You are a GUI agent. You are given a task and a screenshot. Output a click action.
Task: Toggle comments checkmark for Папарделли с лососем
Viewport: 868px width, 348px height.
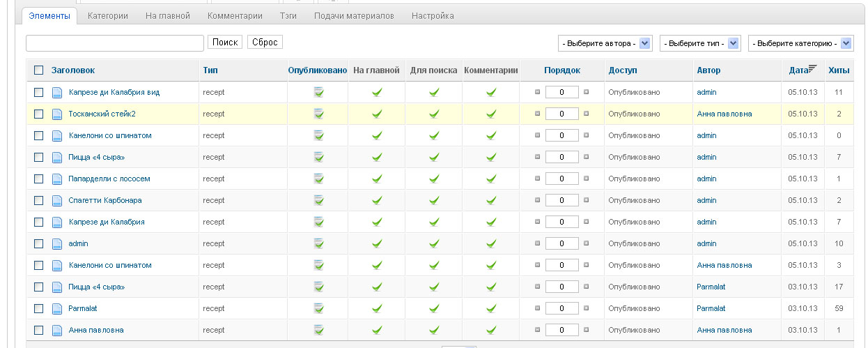point(491,179)
